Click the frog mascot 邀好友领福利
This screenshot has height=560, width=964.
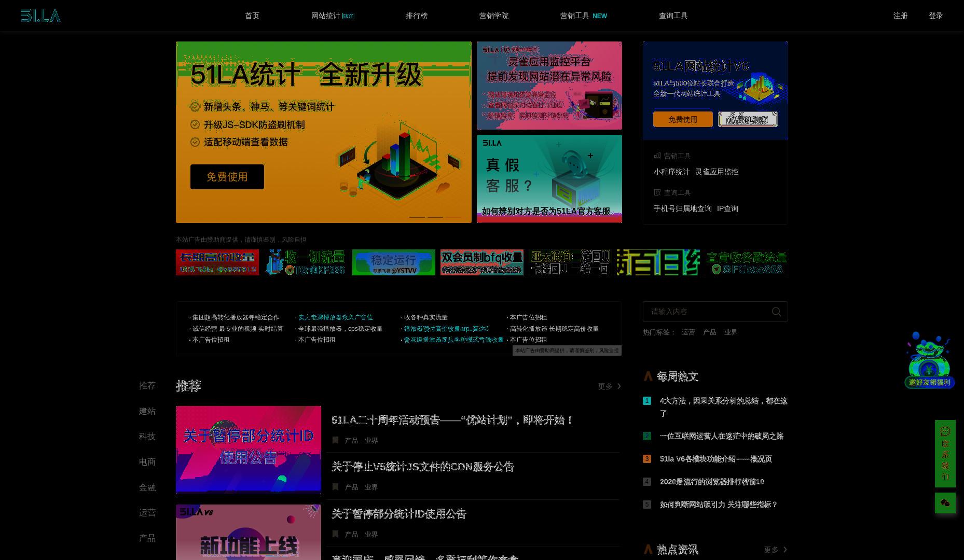pyautogui.click(x=929, y=360)
